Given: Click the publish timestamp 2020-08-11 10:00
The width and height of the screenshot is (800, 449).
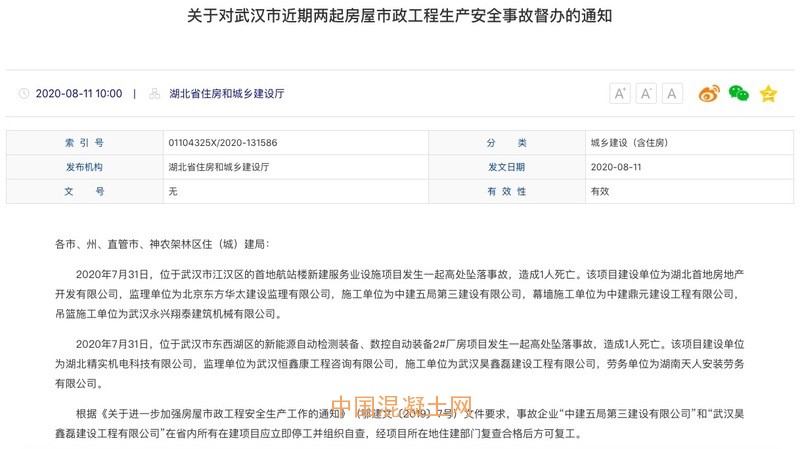Looking at the screenshot, I should (x=78, y=93).
